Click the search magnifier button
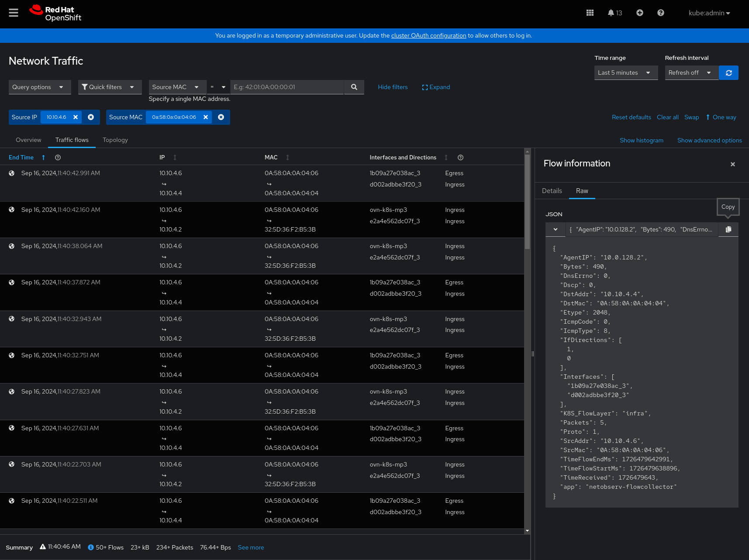The height and width of the screenshot is (560, 749). click(354, 87)
